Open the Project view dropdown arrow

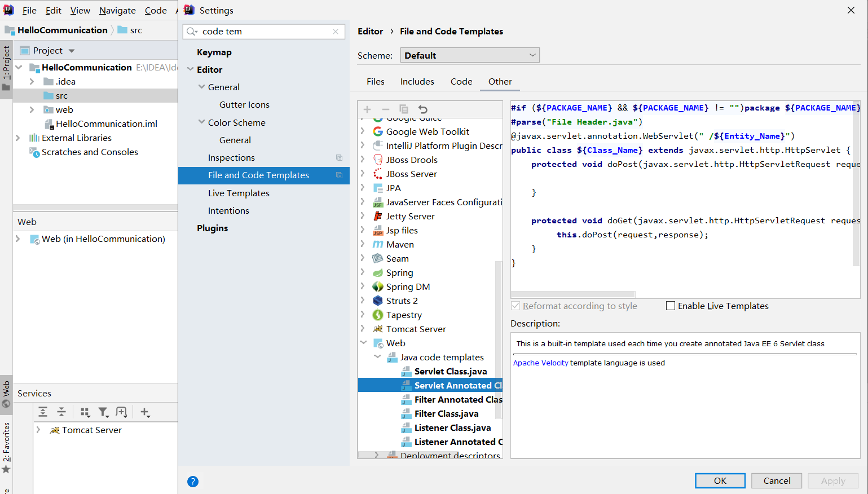(72, 51)
